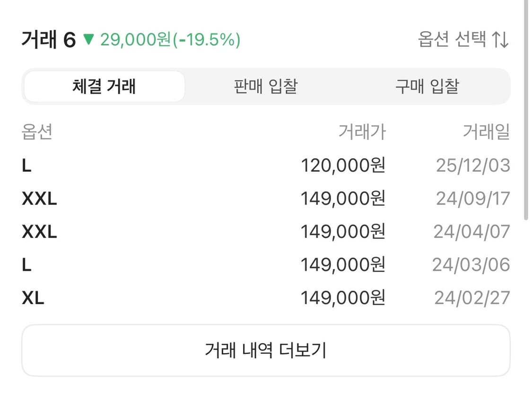Click the 120,000원 price entry
The height and width of the screenshot is (398, 532).
[x=344, y=165]
